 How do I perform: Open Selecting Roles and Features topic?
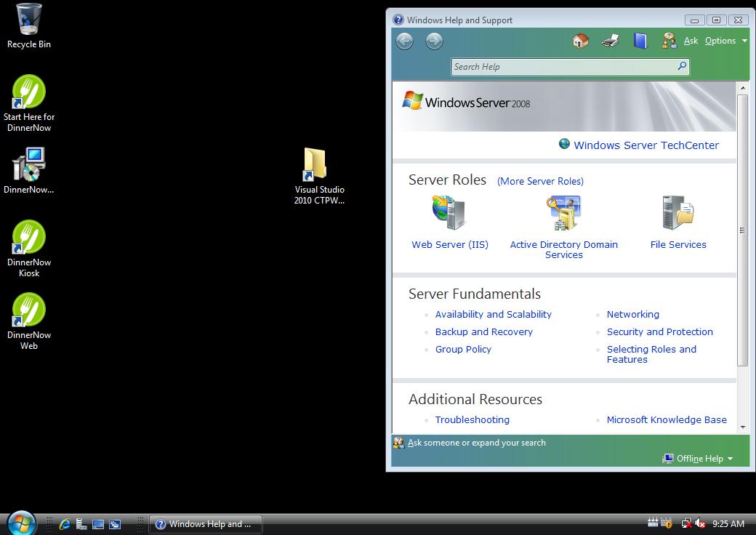click(x=651, y=354)
